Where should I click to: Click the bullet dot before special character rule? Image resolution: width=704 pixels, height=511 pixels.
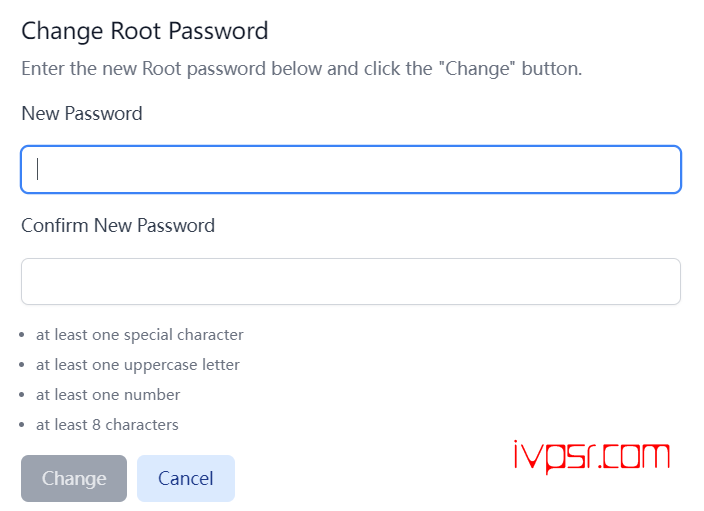22,335
